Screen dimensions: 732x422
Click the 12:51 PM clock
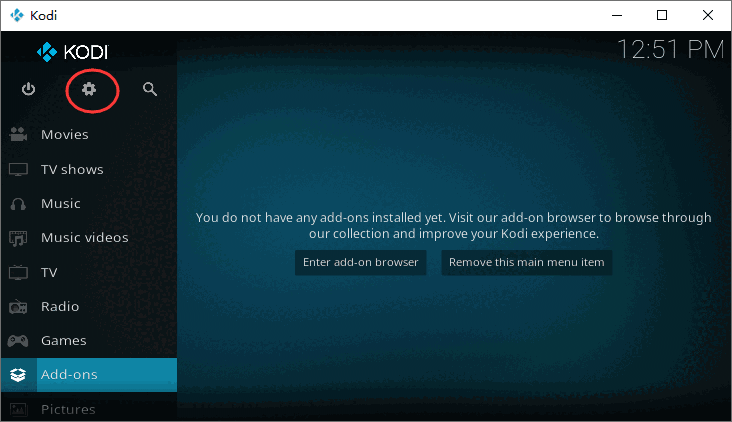click(x=670, y=49)
